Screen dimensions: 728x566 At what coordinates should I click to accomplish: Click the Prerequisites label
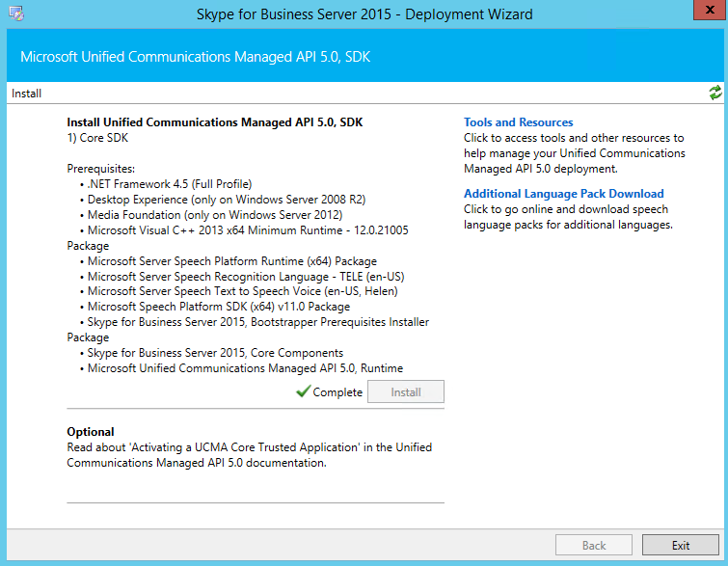100,169
